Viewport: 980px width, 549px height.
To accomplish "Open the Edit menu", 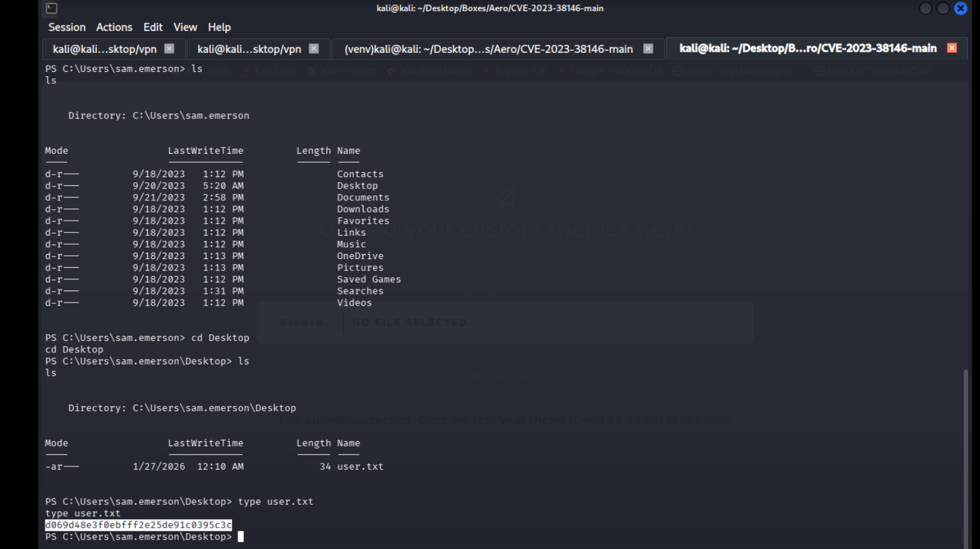I will coord(152,27).
